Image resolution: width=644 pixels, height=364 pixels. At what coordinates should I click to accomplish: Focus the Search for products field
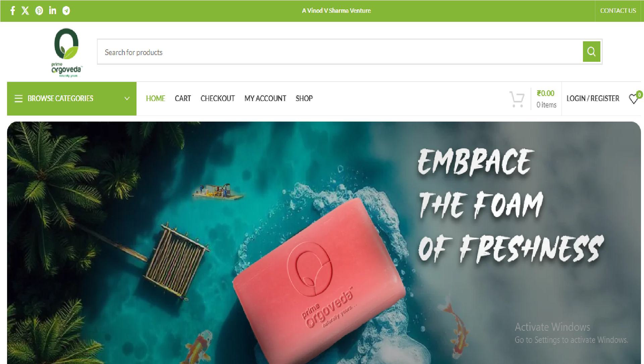340,52
